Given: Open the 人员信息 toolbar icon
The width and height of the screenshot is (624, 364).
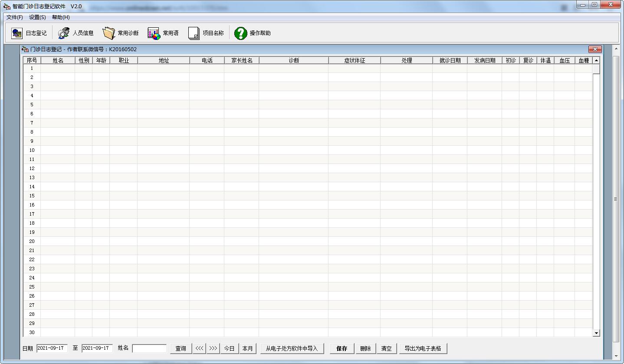Looking at the screenshot, I should coord(64,33).
